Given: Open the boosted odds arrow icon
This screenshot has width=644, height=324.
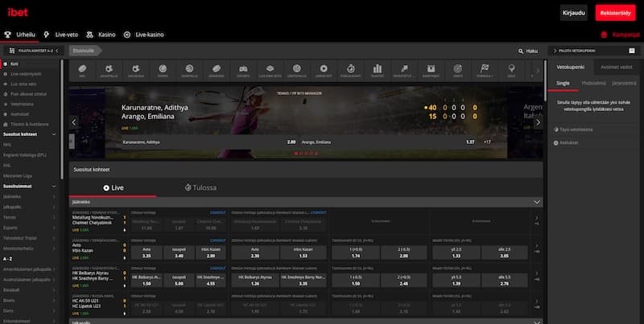Looking at the screenshot, I should click(x=404, y=71).
